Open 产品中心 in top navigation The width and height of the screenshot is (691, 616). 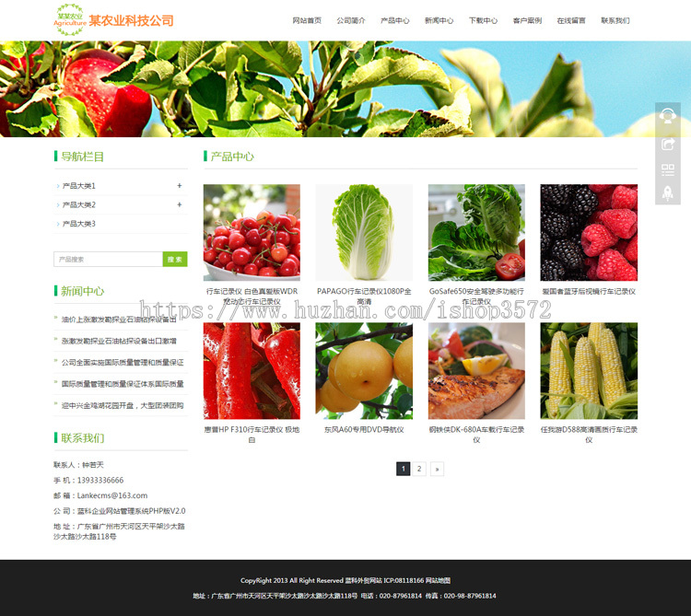click(395, 20)
